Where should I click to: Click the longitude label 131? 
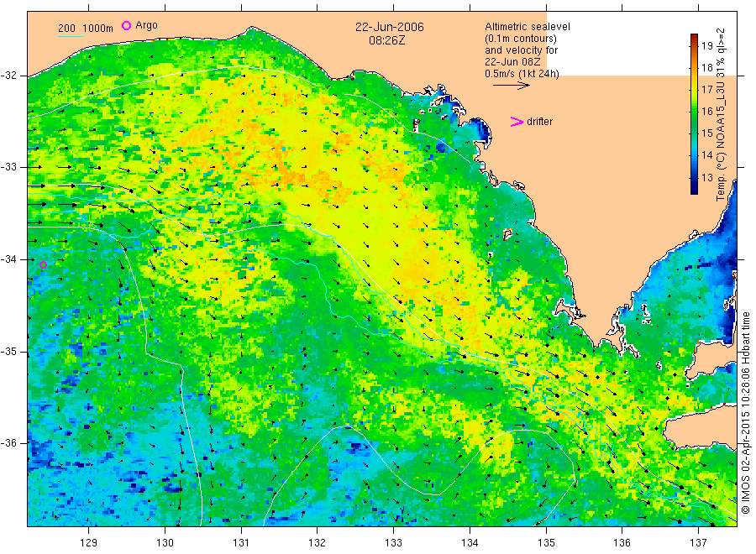click(x=241, y=543)
